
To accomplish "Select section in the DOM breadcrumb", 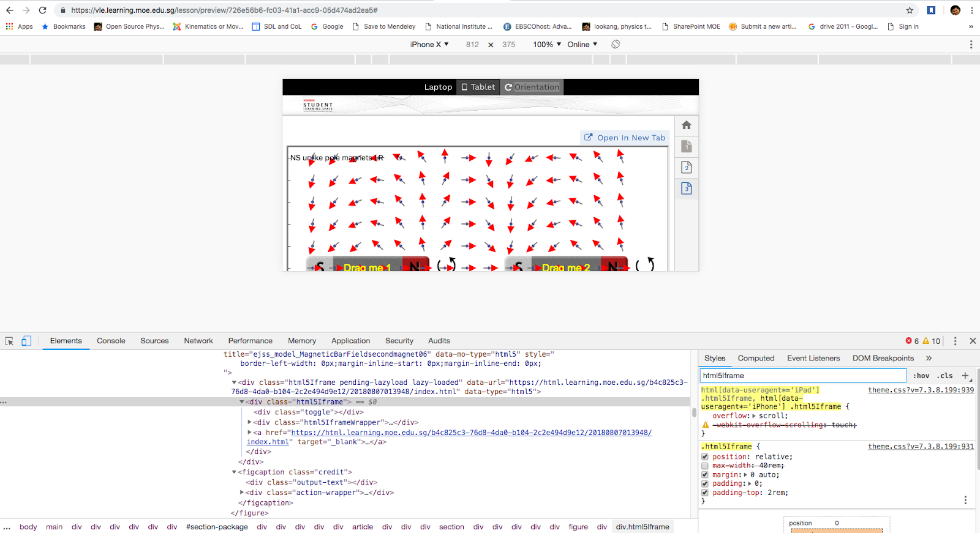I will (451, 527).
